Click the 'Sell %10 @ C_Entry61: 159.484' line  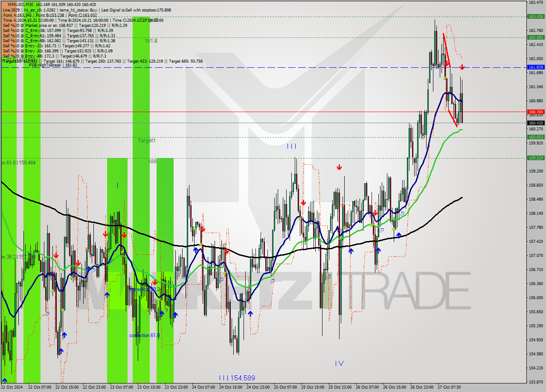coord(59,35)
